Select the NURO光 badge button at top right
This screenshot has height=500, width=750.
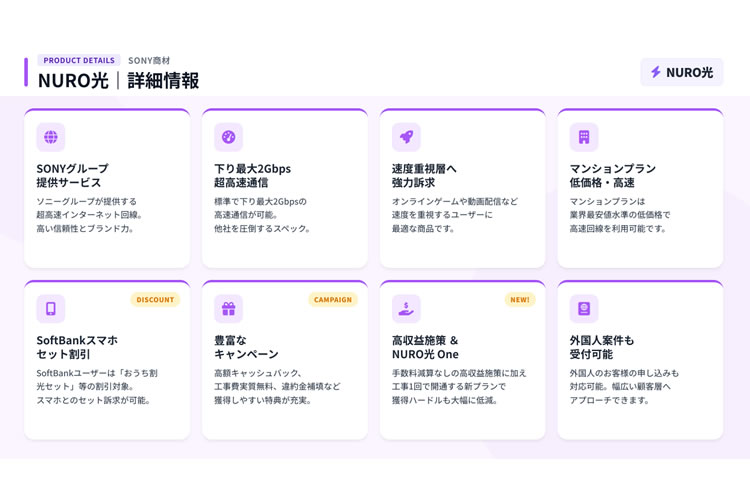point(682,72)
